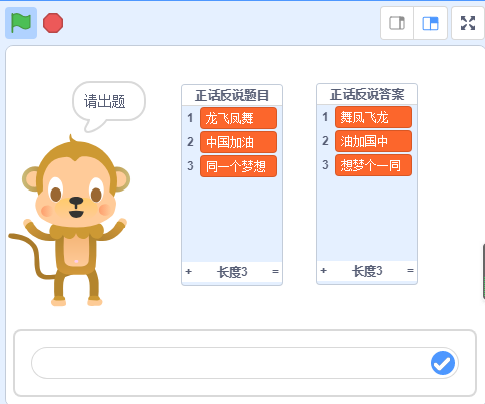Viewport: 485px width, 404px height.
Task: Click the resize handle of 正话反说答案 list
Action: pos(410,271)
